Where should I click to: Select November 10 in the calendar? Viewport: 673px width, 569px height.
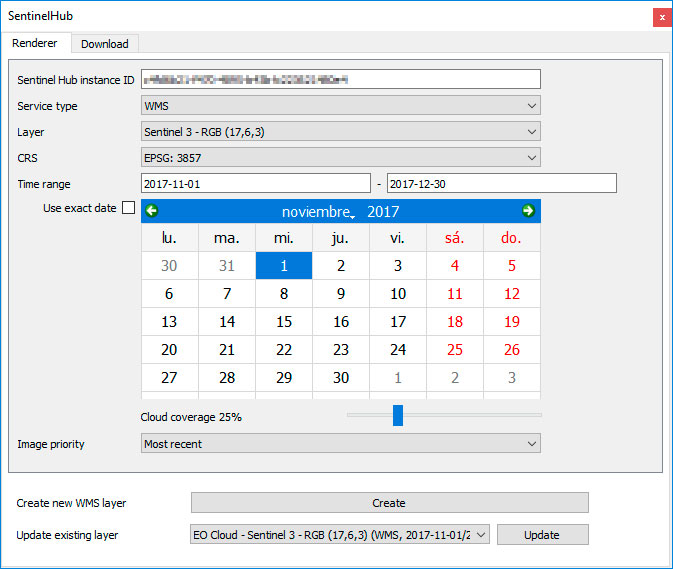click(x=398, y=294)
